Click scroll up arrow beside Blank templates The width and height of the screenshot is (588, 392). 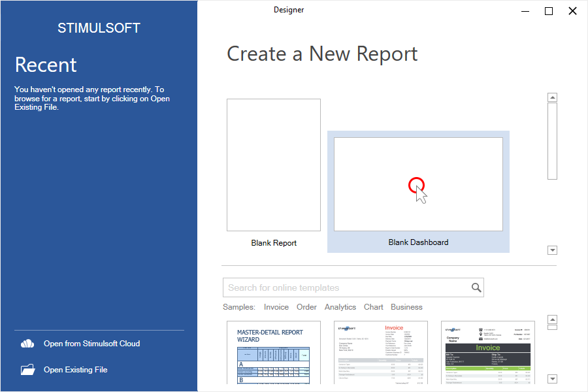[553, 97]
